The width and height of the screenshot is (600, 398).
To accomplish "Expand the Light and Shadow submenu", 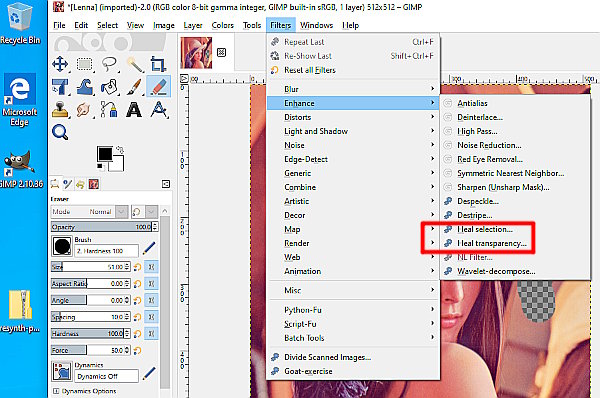I will pyautogui.click(x=353, y=131).
